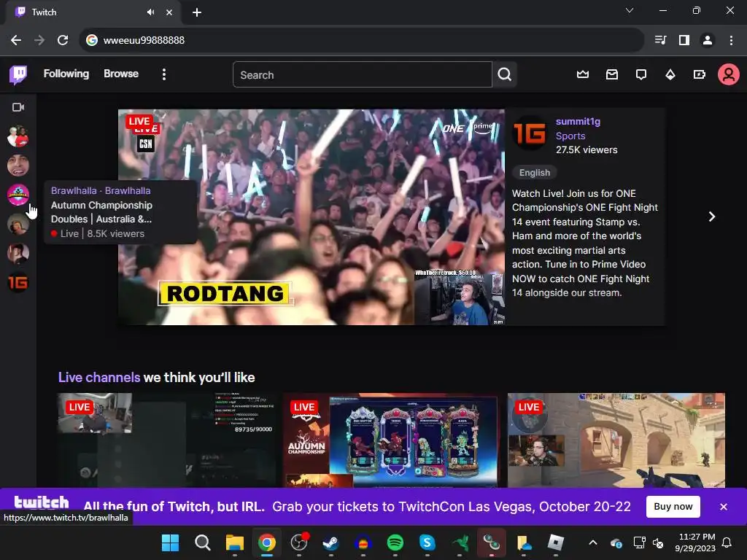
Task: Close the Twitch browser tab
Action: tap(169, 12)
